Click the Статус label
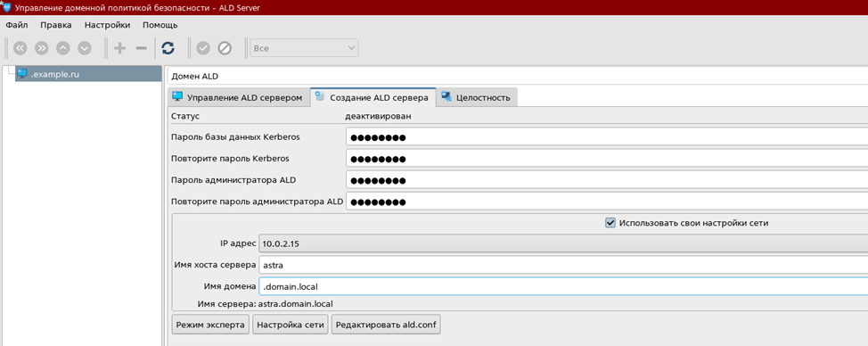The width and height of the screenshot is (868, 346). click(x=184, y=116)
